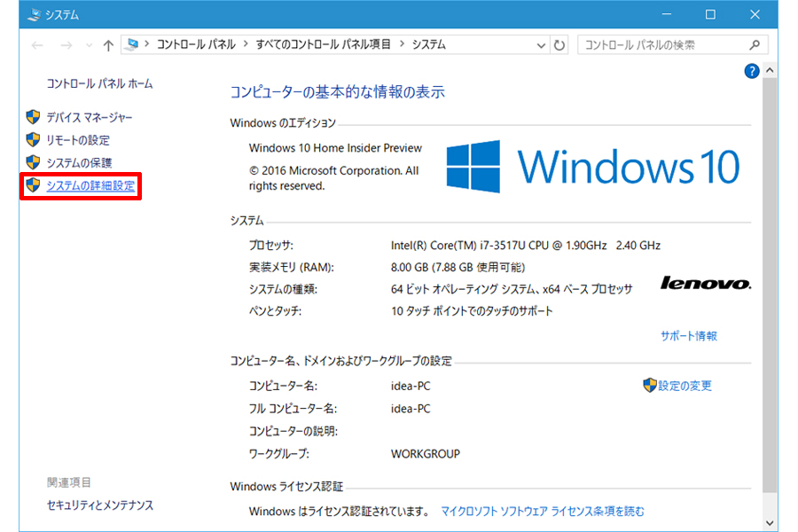The height and width of the screenshot is (532, 798).
Task: Open システムの詳細設定 link
Action: tap(90, 185)
